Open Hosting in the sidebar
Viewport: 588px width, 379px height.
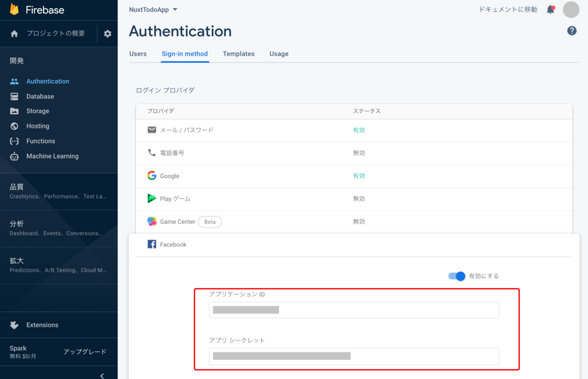click(x=38, y=126)
